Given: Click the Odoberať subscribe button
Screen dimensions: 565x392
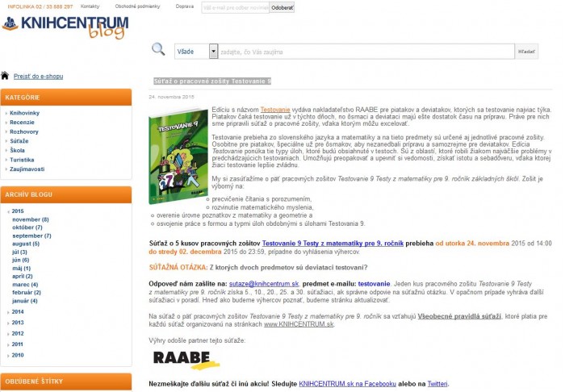Looking at the screenshot, I should pos(282,7).
